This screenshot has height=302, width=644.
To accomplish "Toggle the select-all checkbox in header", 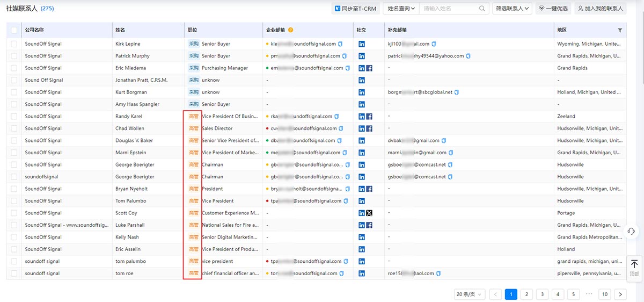I will pyautogui.click(x=14, y=30).
